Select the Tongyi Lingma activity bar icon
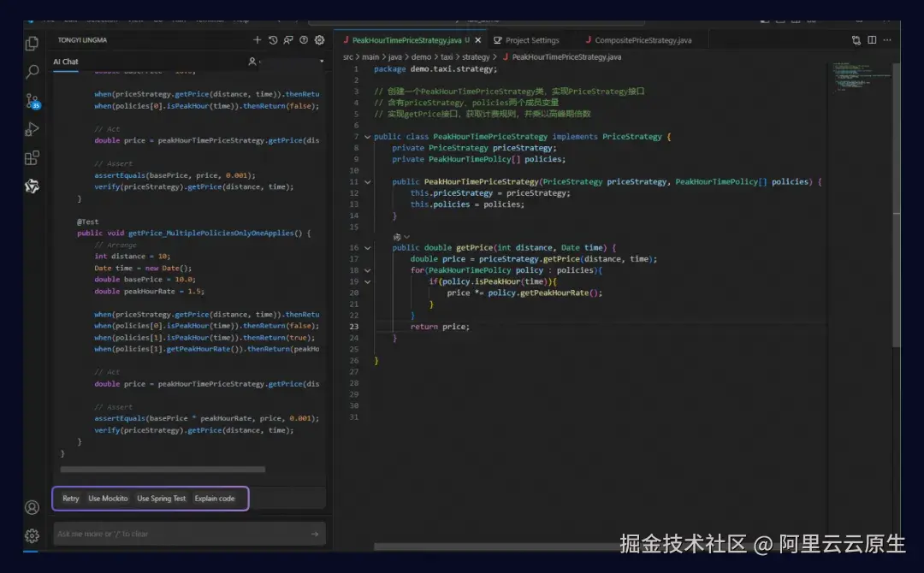Image resolution: width=924 pixels, height=573 pixels. [x=32, y=186]
